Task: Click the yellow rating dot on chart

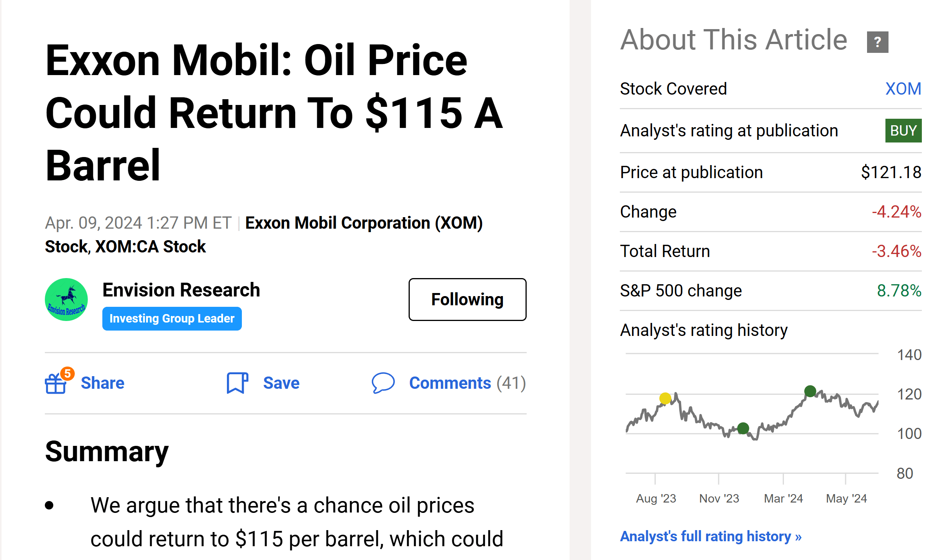Action: pyautogui.click(x=665, y=398)
